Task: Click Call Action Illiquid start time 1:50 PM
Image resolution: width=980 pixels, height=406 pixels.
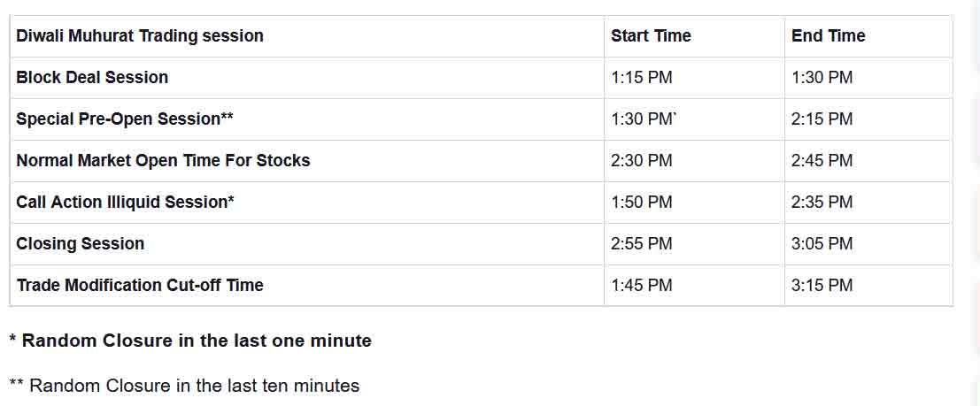Action: [x=642, y=203]
